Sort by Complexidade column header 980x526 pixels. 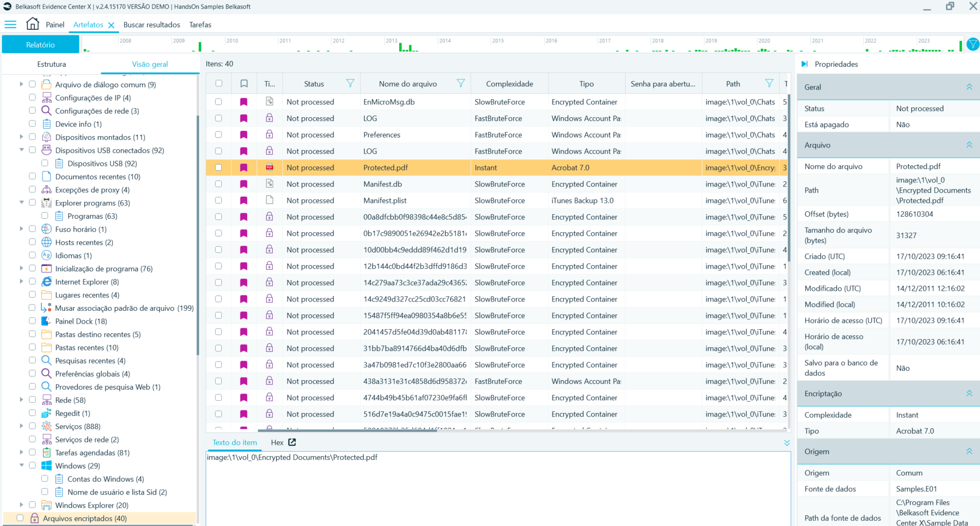coord(510,84)
